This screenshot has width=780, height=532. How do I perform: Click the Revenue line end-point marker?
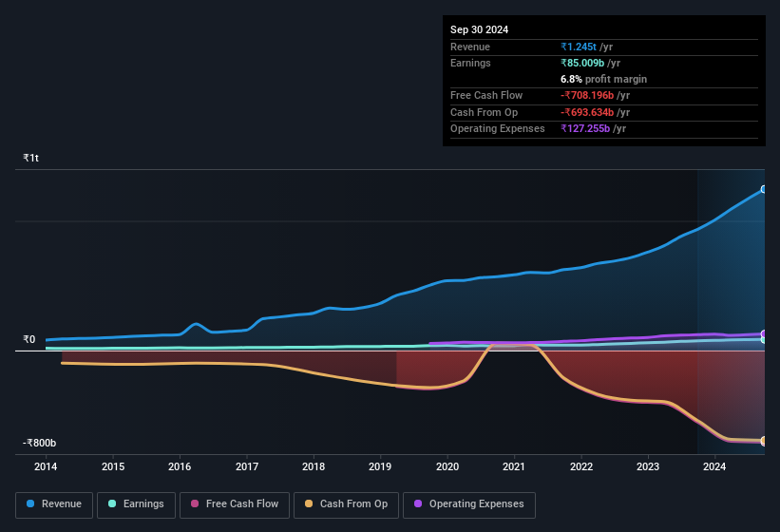[x=764, y=190]
